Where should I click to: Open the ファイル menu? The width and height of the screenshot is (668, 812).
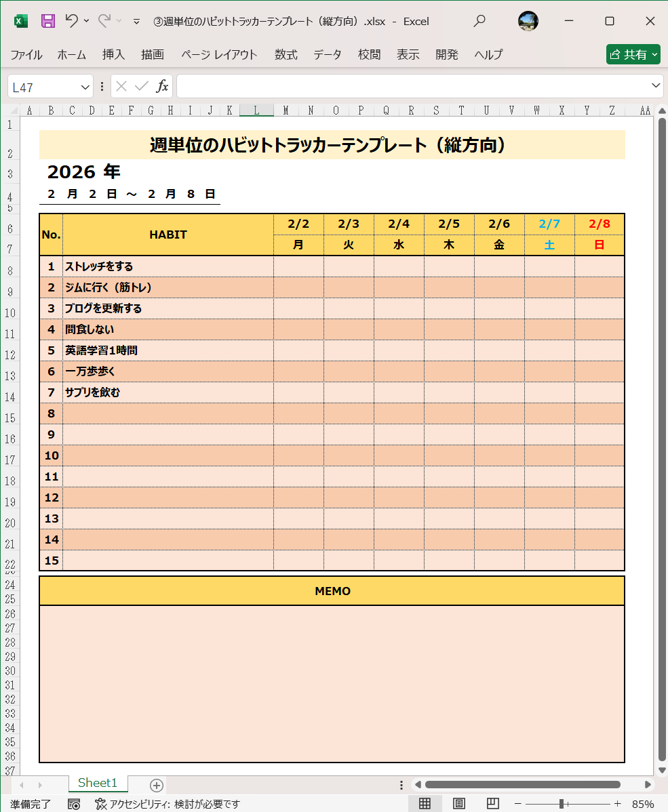tap(26, 54)
